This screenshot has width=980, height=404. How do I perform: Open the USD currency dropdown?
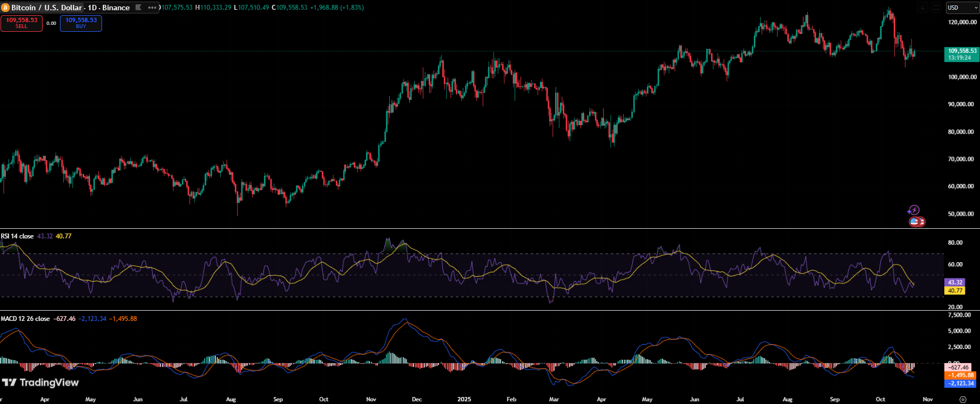coord(962,8)
